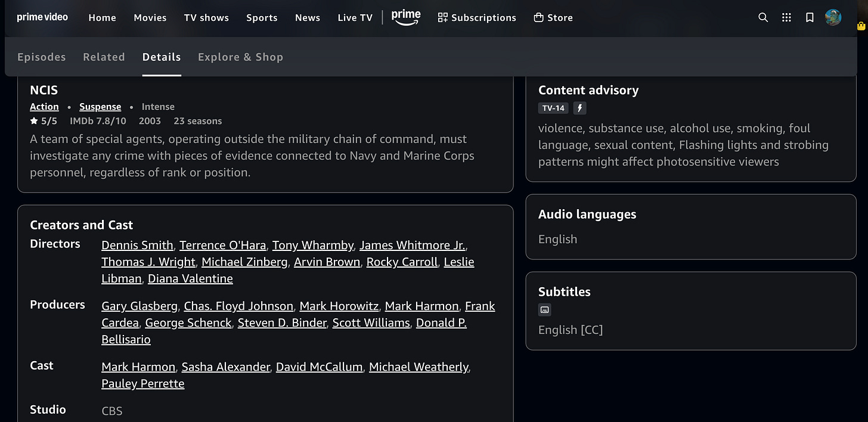Screen dimensions: 868x422
Task: Open cast member Michael Weatherly's page
Action: pyautogui.click(x=418, y=367)
